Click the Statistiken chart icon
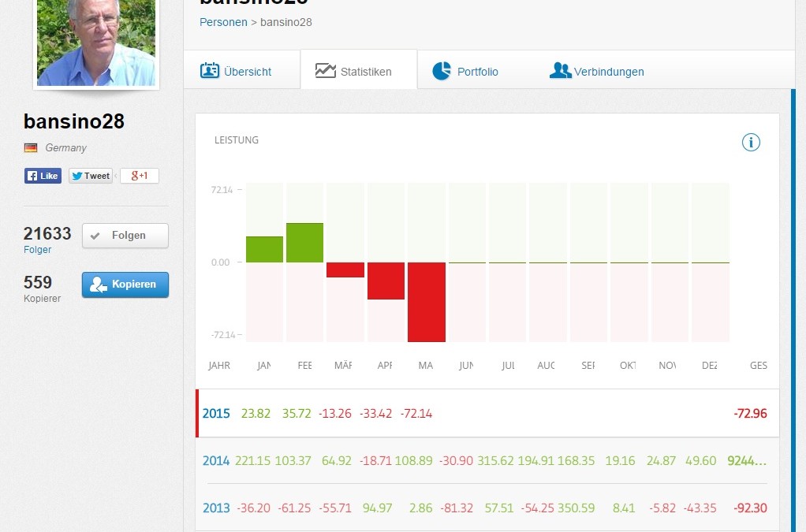This screenshot has width=806, height=532. [325, 71]
